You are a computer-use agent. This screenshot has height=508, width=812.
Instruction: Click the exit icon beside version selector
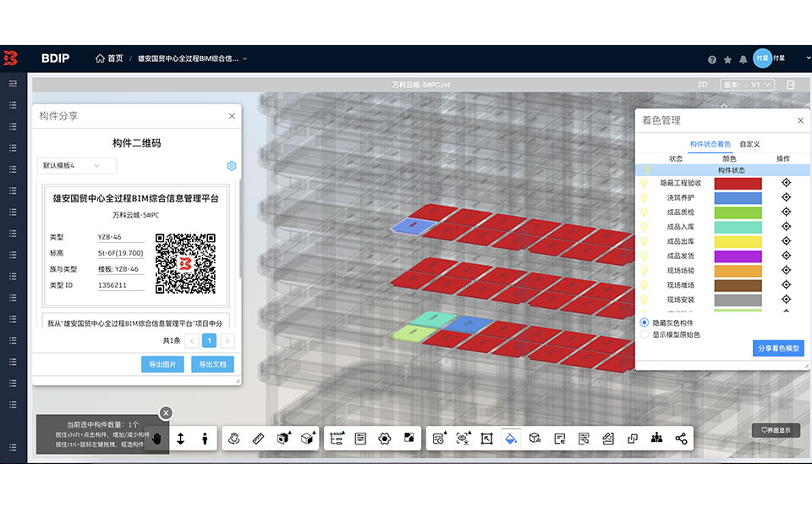point(791,85)
